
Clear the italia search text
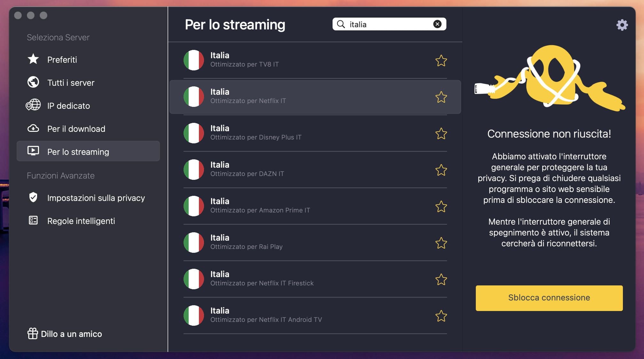pyautogui.click(x=437, y=24)
